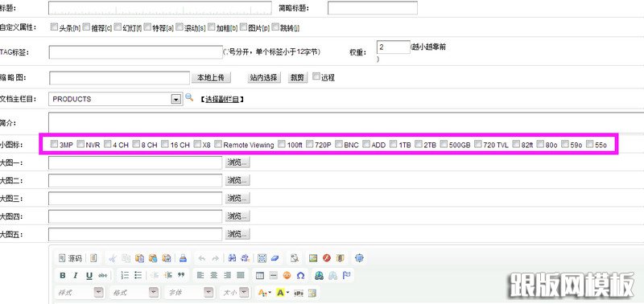Insert a table into the content
644x304 pixels.
[259, 275]
